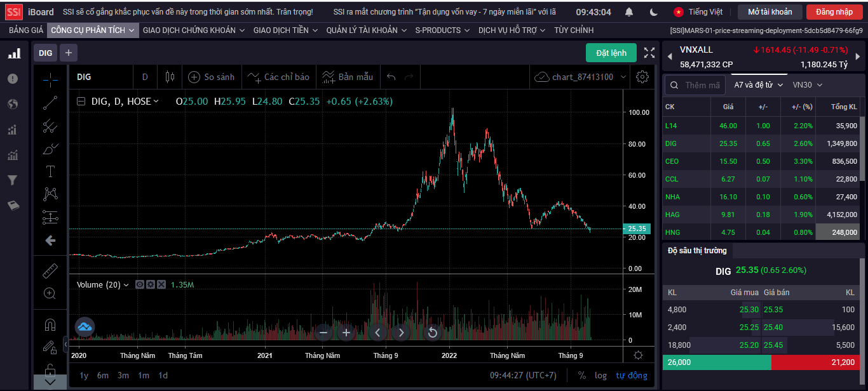Open the time axis settings gear
Image resolution: width=868 pixels, height=391 pixels.
coord(638,355)
